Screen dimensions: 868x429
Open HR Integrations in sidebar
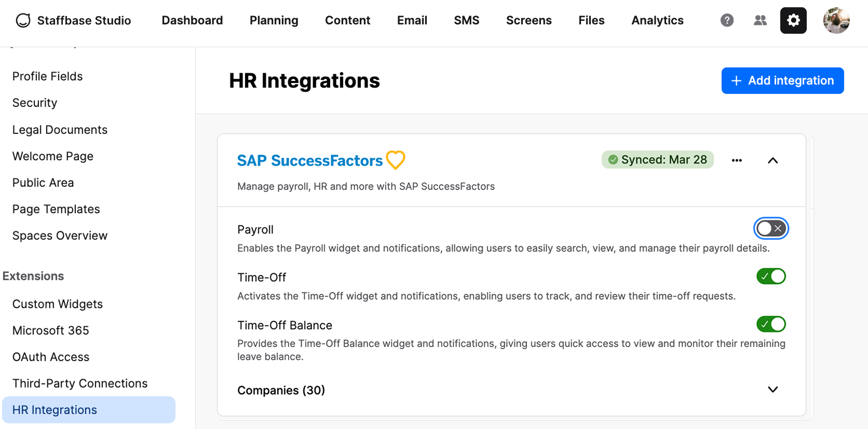coord(55,409)
